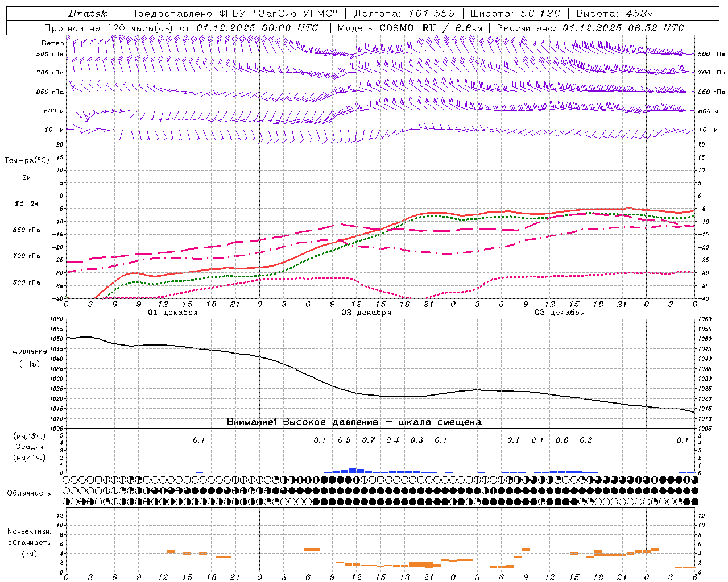Click the (мм/1ч.) units label

30,458
